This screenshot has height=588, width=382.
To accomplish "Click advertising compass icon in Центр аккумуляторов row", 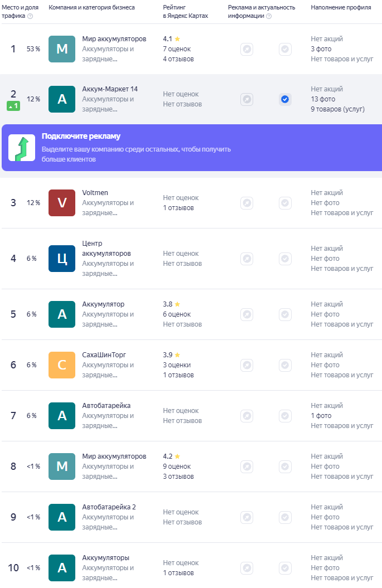I will pyautogui.click(x=247, y=259).
